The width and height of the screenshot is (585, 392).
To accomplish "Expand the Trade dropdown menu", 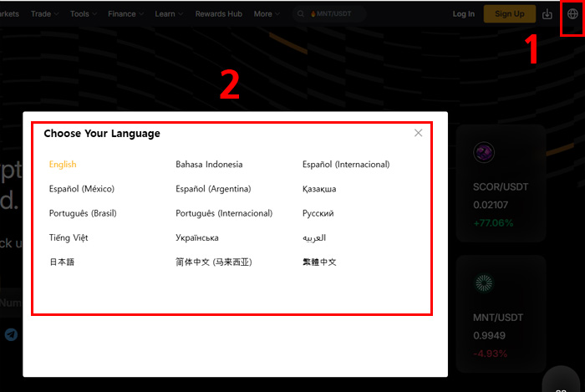I will pos(45,14).
